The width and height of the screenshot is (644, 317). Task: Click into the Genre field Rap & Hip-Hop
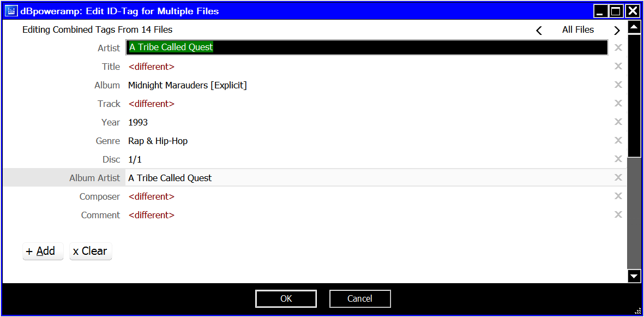367,141
